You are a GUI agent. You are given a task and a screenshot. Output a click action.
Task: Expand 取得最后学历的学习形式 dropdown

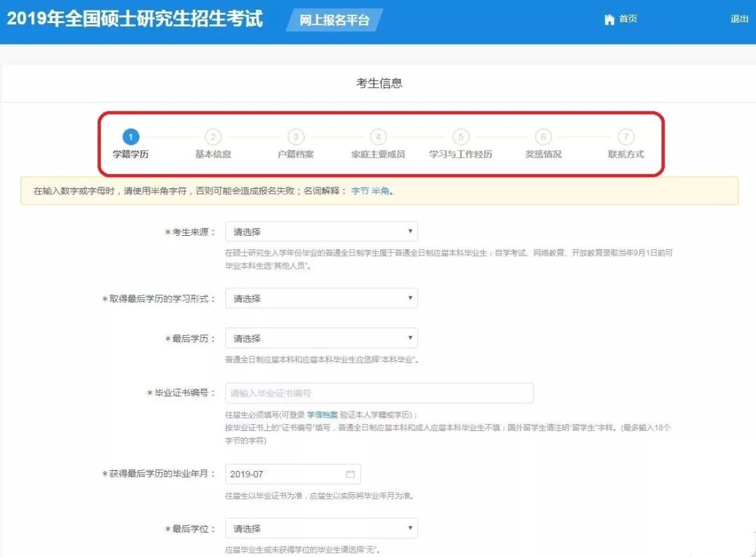321,299
